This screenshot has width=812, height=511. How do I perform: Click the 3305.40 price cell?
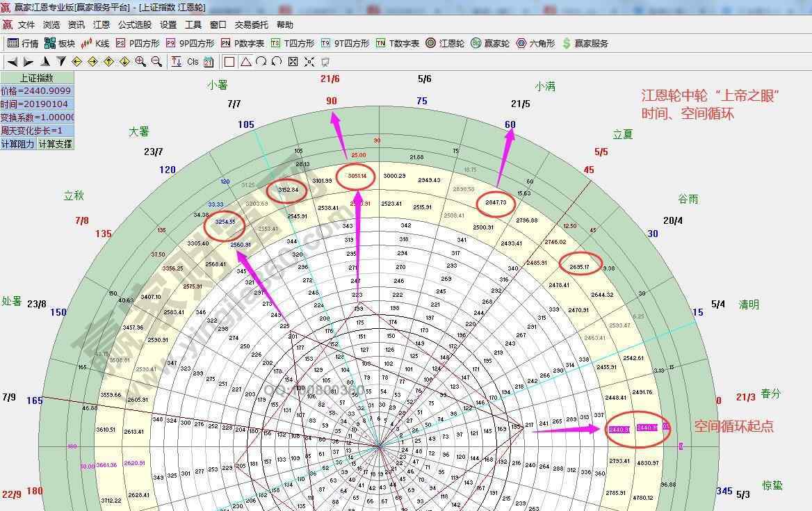coord(198,243)
